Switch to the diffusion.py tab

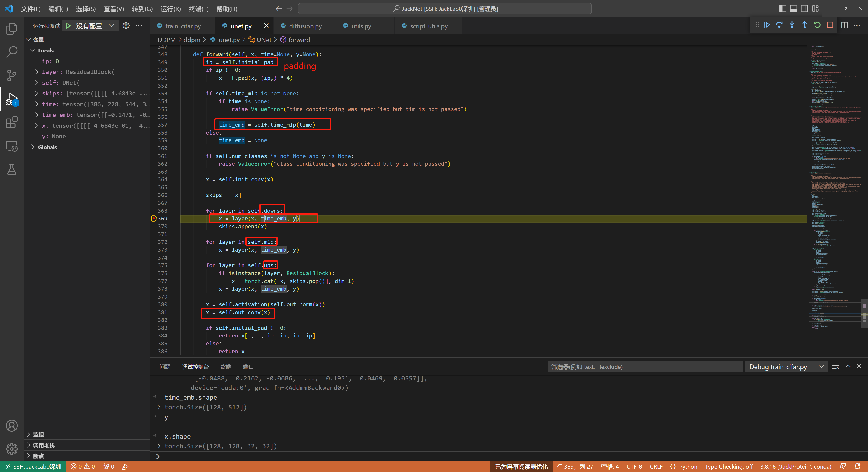click(x=305, y=26)
